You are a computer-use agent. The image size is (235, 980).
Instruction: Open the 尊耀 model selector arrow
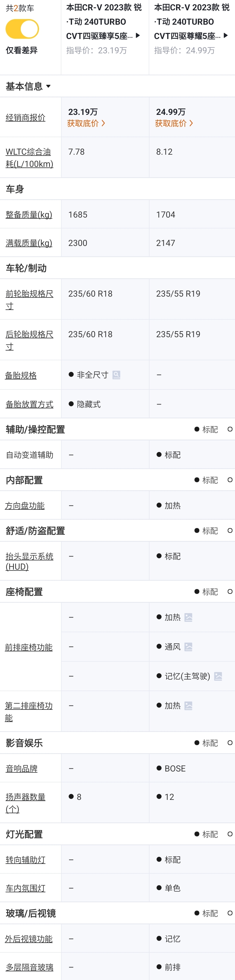pyautogui.click(x=225, y=35)
